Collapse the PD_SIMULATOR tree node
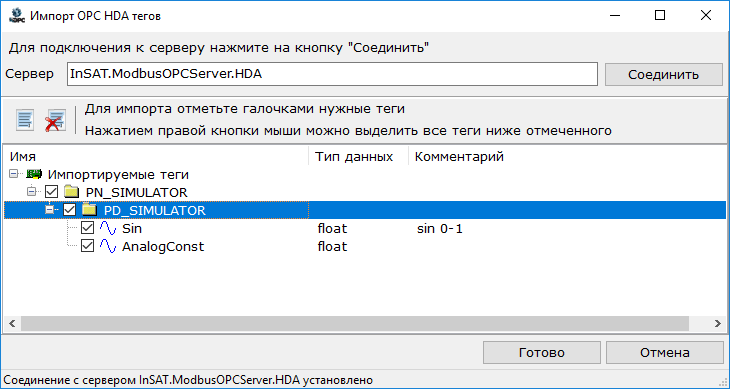The height and width of the screenshot is (389, 730). click(x=50, y=209)
